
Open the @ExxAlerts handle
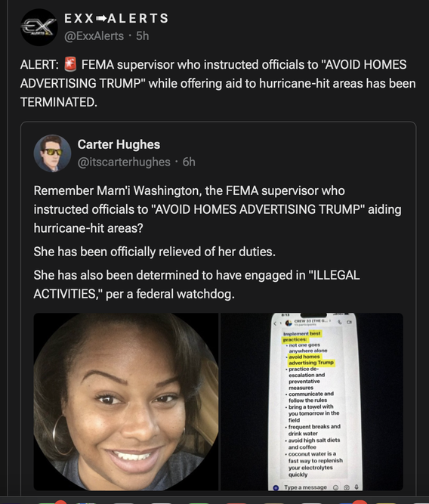pos(94,36)
